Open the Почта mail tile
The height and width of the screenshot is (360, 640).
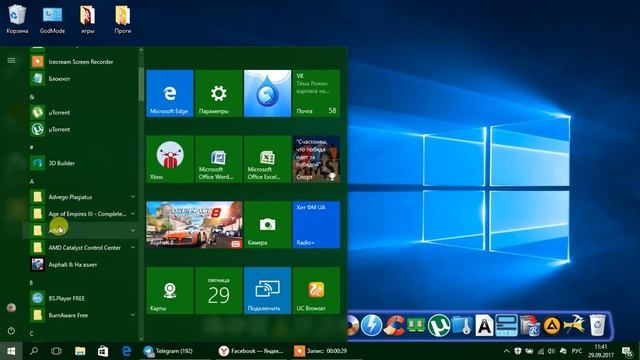316,93
